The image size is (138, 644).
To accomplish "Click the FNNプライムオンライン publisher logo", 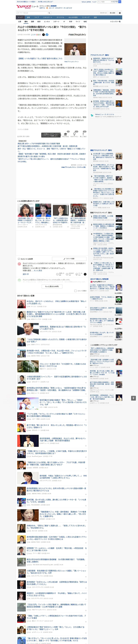I will click(77, 35).
